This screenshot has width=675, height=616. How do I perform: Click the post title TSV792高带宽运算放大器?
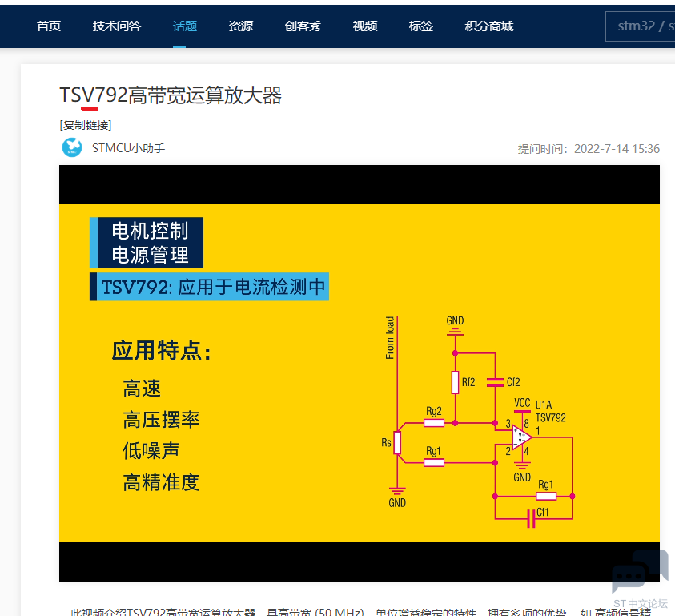(171, 95)
